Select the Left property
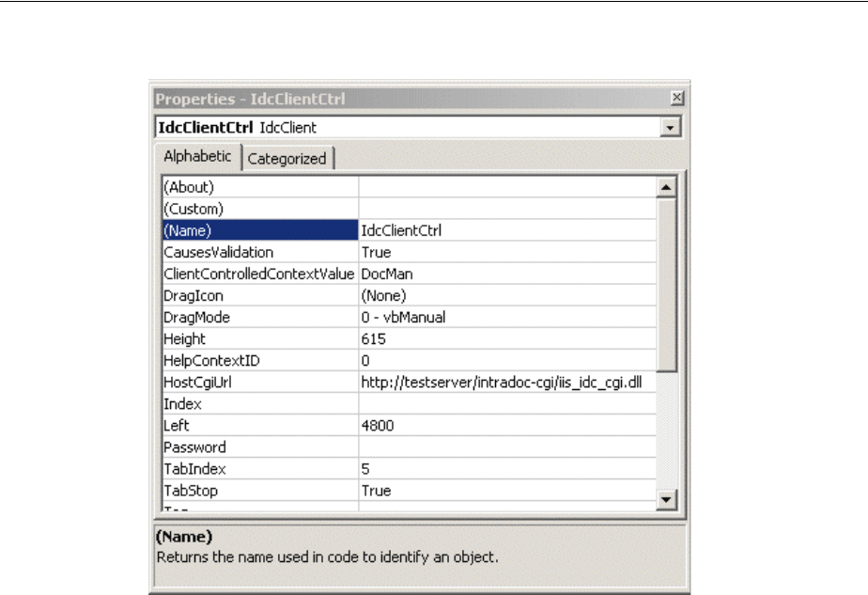The width and height of the screenshot is (868, 595). (x=260, y=425)
